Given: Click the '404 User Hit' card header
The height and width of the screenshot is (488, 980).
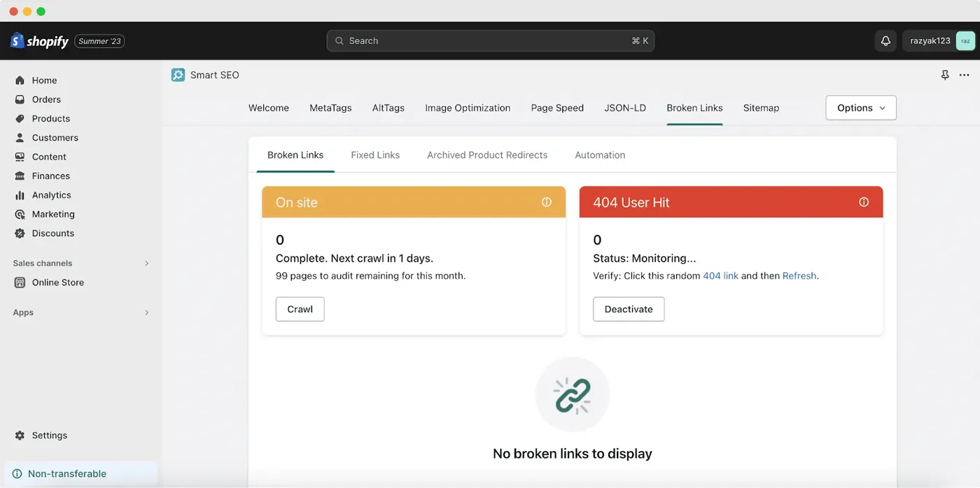Looking at the screenshot, I should (x=731, y=202).
